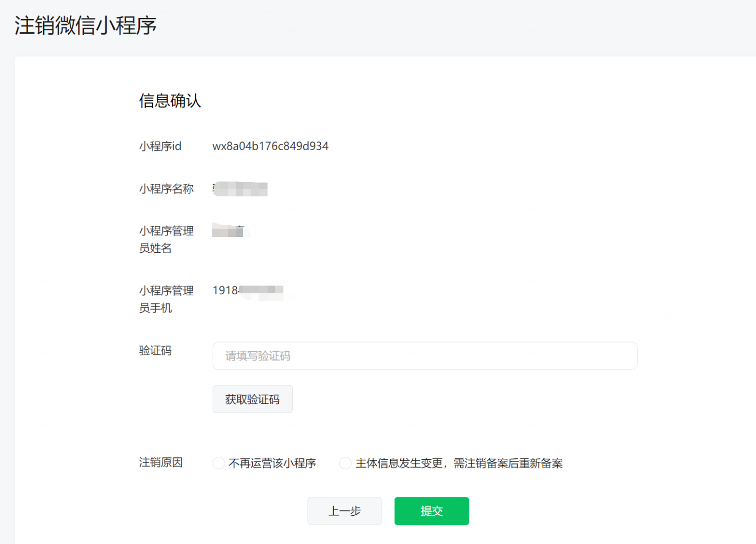Image resolution: width=756 pixels, height=544 pixels.
Task: Click the 注销微信小程序 page title
Action: (x=86, y=26)
